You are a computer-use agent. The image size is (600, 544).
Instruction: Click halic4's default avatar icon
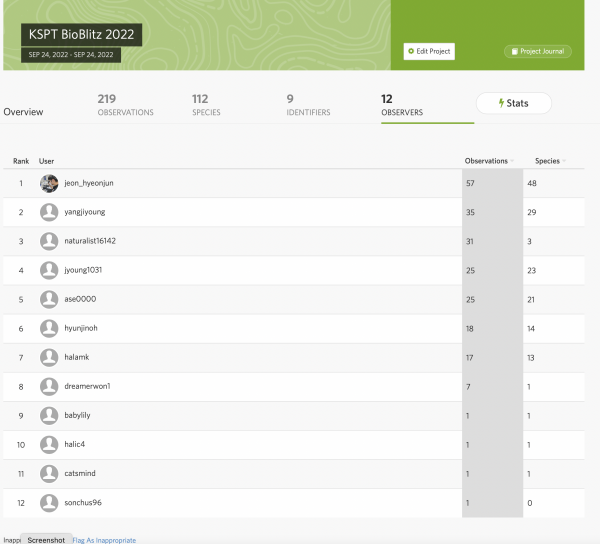[49, 445]
